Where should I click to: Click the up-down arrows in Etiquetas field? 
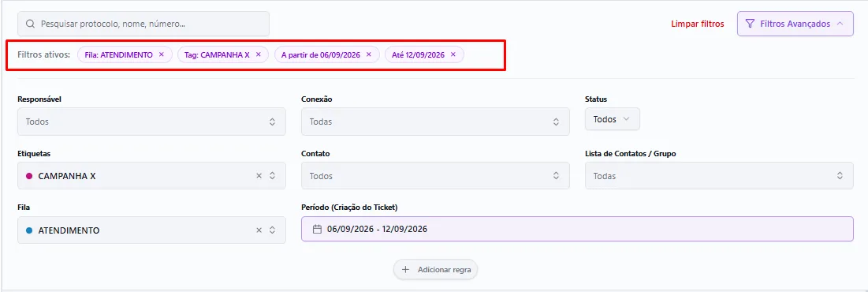272,176
